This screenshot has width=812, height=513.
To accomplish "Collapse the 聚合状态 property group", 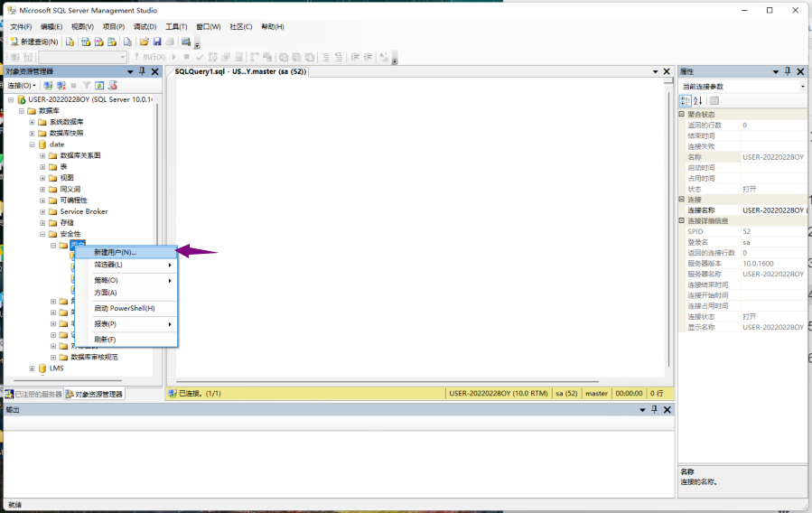I will (682, 114).
